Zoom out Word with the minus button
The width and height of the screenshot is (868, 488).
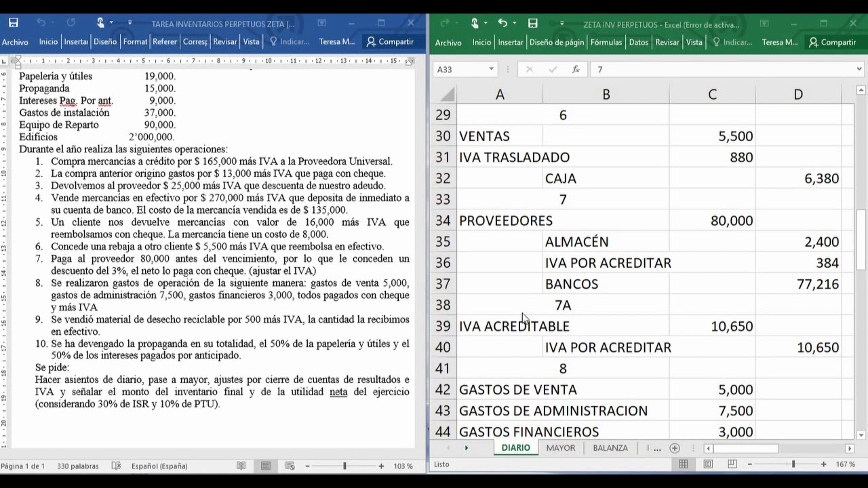(x=307, y=466)
